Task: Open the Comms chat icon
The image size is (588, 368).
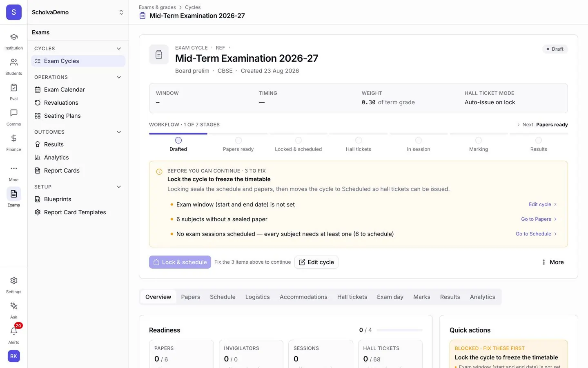Action: tap(13, 113)
